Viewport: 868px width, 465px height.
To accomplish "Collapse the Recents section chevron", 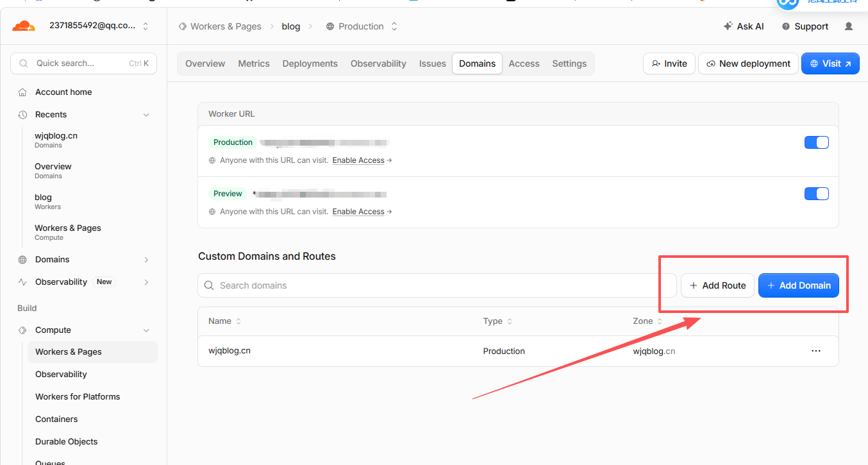I will [146, 115].
